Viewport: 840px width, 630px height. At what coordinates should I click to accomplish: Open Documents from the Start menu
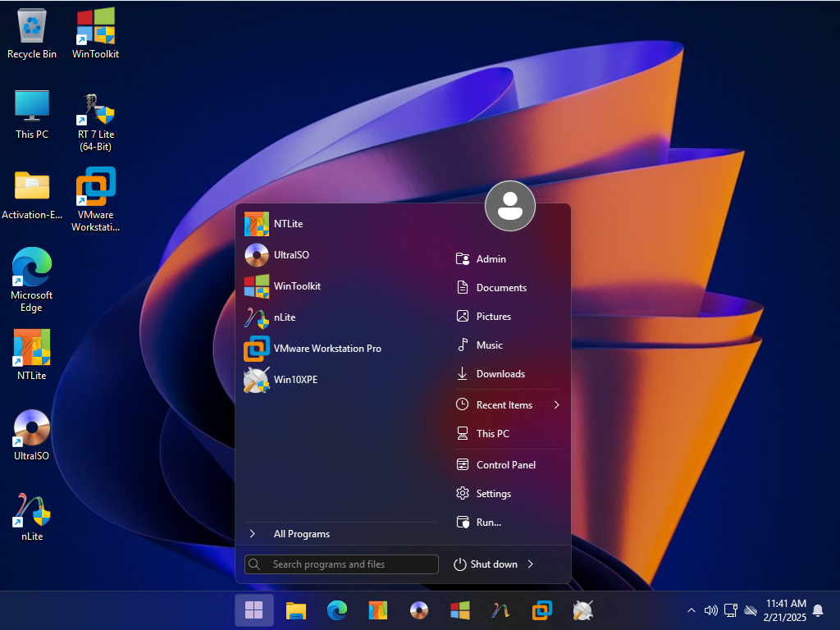[x=507, y=288]
